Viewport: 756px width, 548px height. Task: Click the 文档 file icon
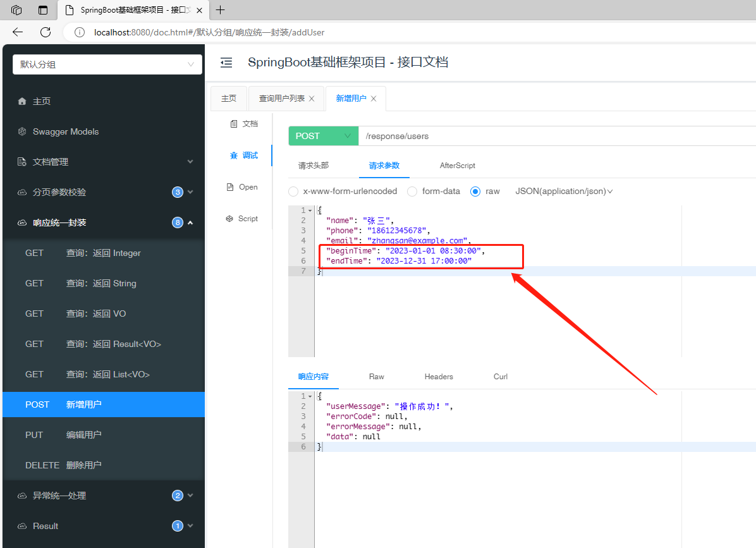tap(234, 124)
